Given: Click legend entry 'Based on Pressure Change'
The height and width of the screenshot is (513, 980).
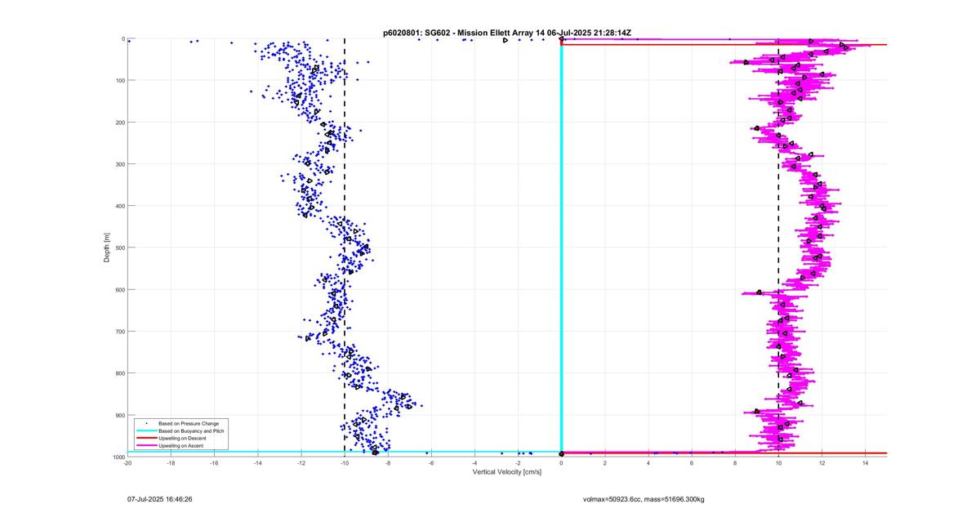Looking at the screenshot, I should tap(189, 423).
